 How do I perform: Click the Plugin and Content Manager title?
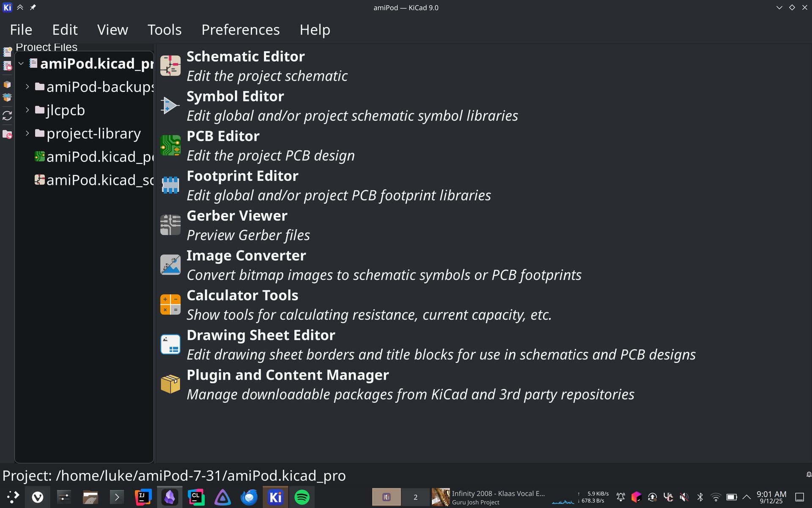pos(288,375)
